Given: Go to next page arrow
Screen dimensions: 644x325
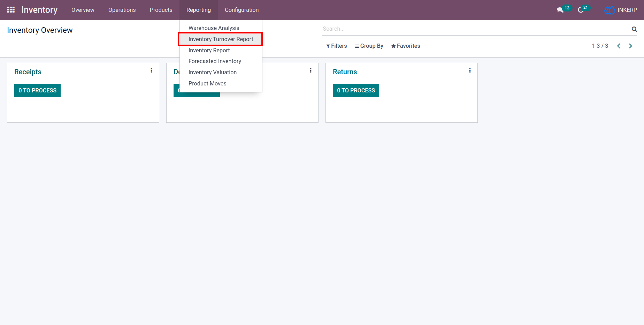Looking at the screenshot, I should [630, 46].
